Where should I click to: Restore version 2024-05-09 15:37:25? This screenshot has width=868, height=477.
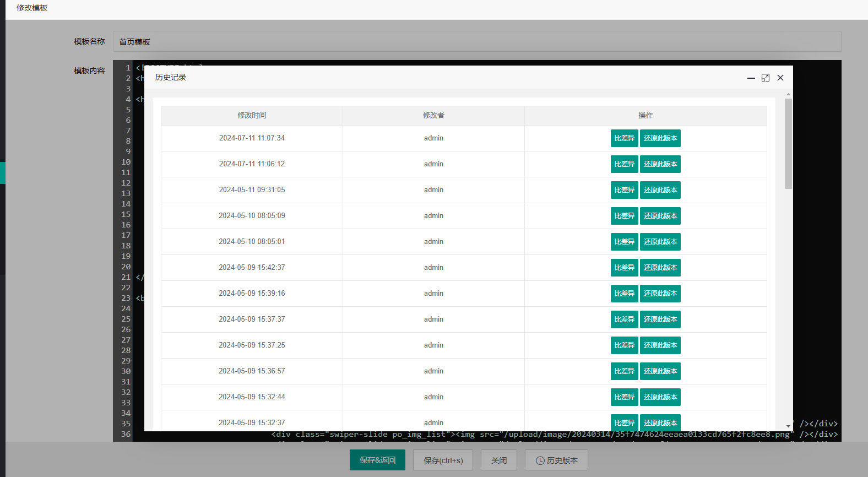(660, 345)
